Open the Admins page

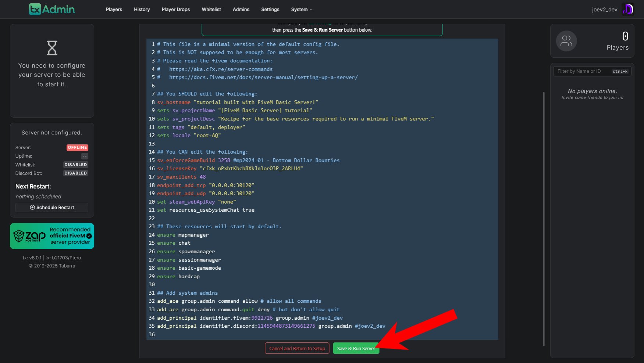point(241,10)
